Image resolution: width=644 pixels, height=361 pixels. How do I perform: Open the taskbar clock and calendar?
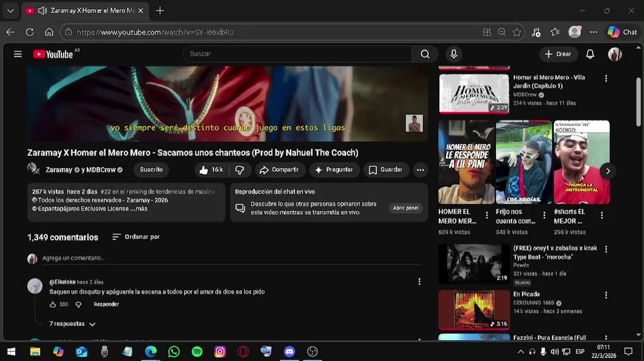(603, 351)
